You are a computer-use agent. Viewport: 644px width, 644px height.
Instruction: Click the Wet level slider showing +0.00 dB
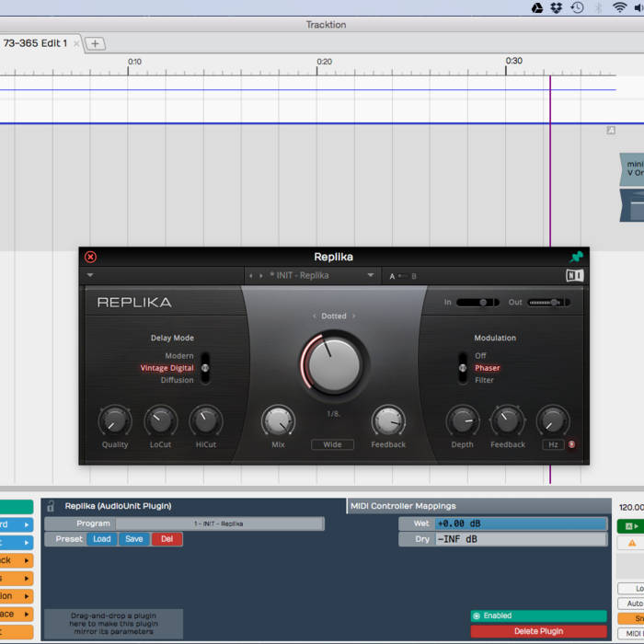pos(520,523)
